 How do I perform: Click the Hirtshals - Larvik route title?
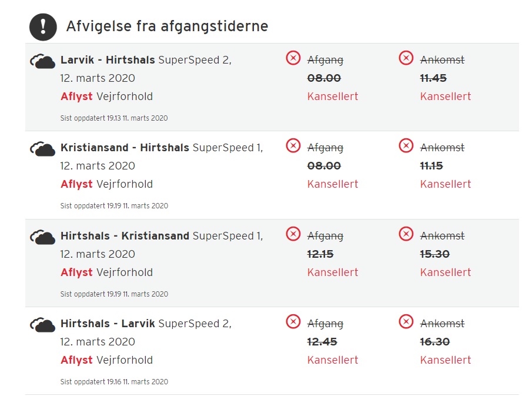click(x=108, y=324)
